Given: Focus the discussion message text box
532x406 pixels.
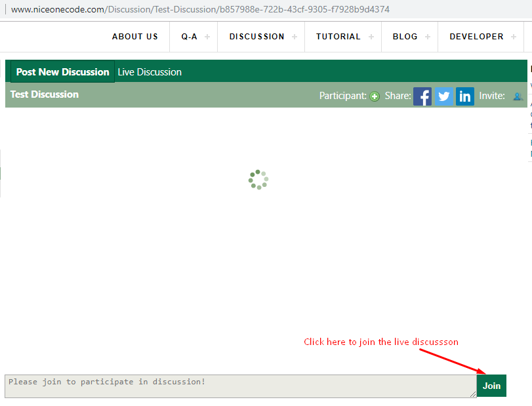Looking at the screenshot, I should (240, 386).
